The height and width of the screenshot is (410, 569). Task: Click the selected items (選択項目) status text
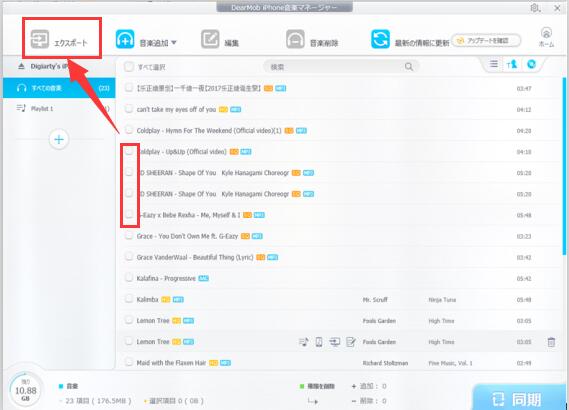click(176, 401)
